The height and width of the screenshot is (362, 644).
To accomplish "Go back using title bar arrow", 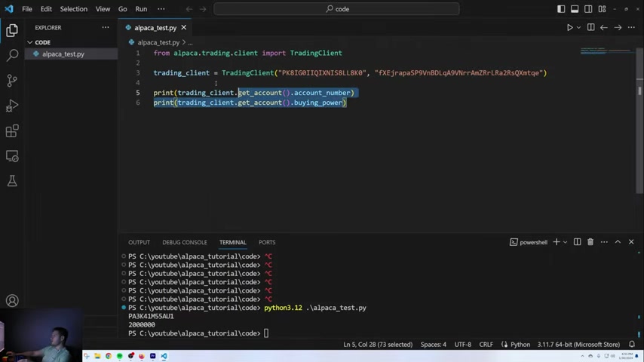I will pos(189,9).
